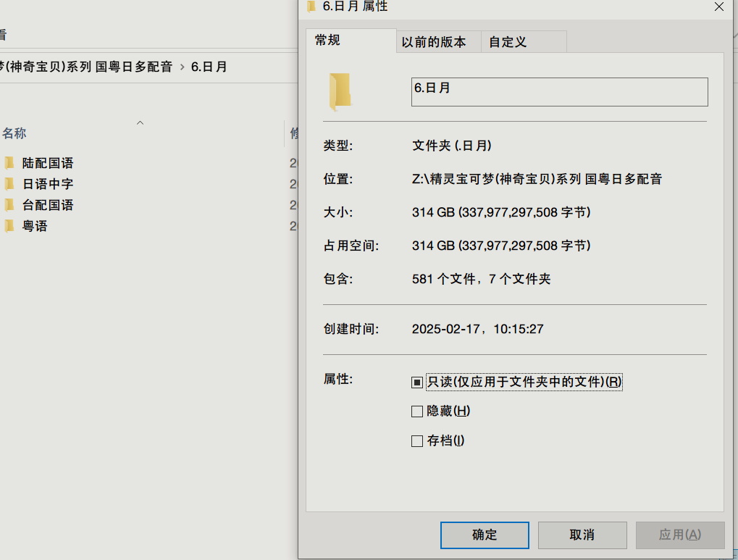
Task: Click the 取消 button to cancel
Action: click(582, 535)
